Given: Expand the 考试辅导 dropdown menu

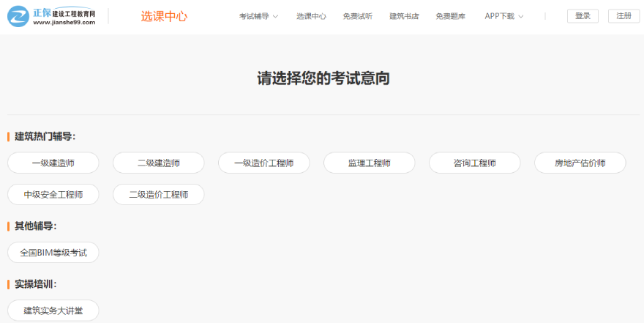Looking at the screenshot, I should pos(258,16).
